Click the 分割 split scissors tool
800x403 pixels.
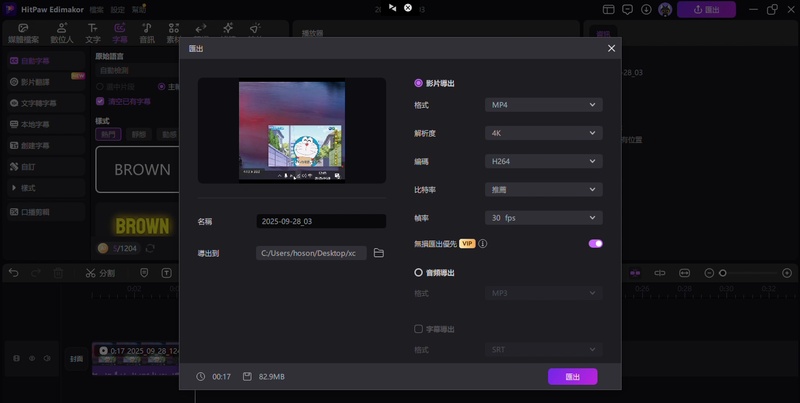(x=100, y=273)
